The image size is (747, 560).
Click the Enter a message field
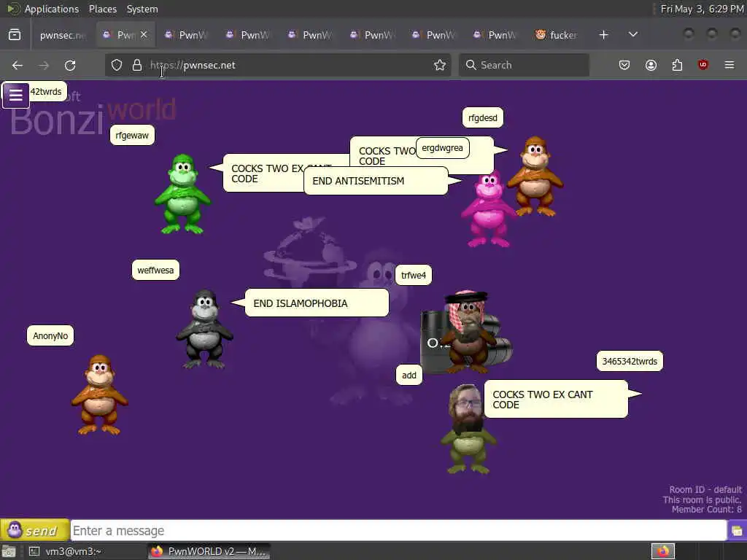pyautogui.click(x=398, y=531)
